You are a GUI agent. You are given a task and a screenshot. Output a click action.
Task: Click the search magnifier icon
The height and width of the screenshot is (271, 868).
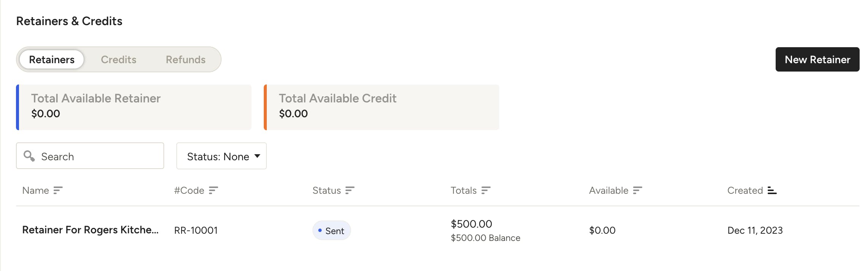pyautogui.click(x=30, y=156)
